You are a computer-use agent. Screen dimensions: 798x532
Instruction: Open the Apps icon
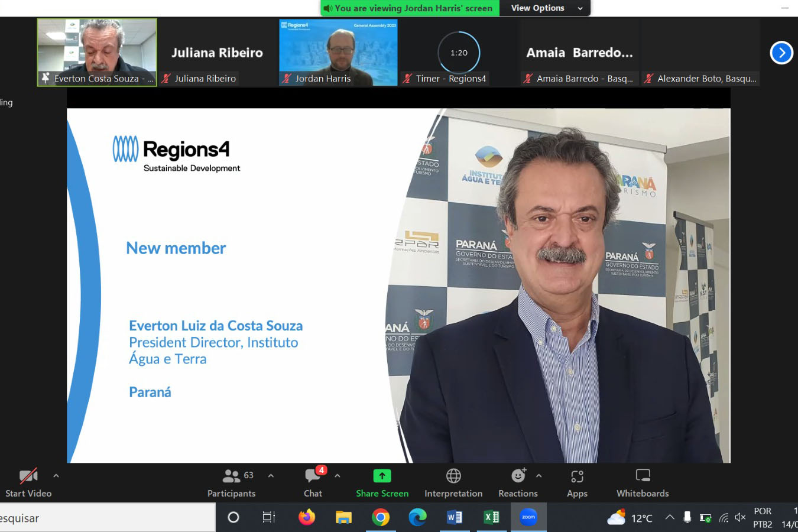pyautogui.click(x=577, y=476)
